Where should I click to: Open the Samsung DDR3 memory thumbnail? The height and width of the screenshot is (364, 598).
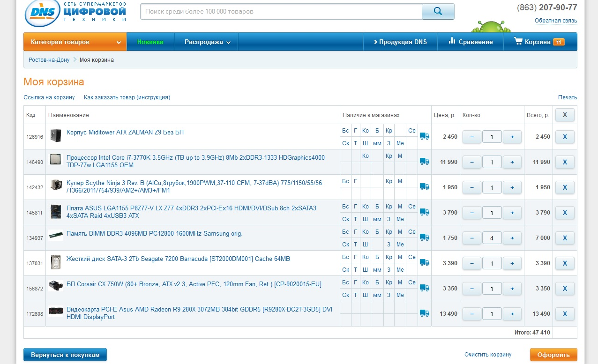pos(56,235)
